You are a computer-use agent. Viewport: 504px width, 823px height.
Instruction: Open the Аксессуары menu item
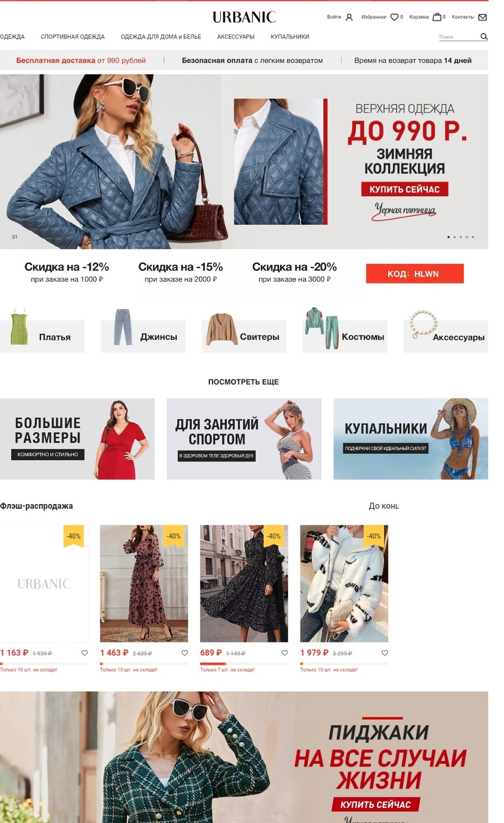point(236,37)
